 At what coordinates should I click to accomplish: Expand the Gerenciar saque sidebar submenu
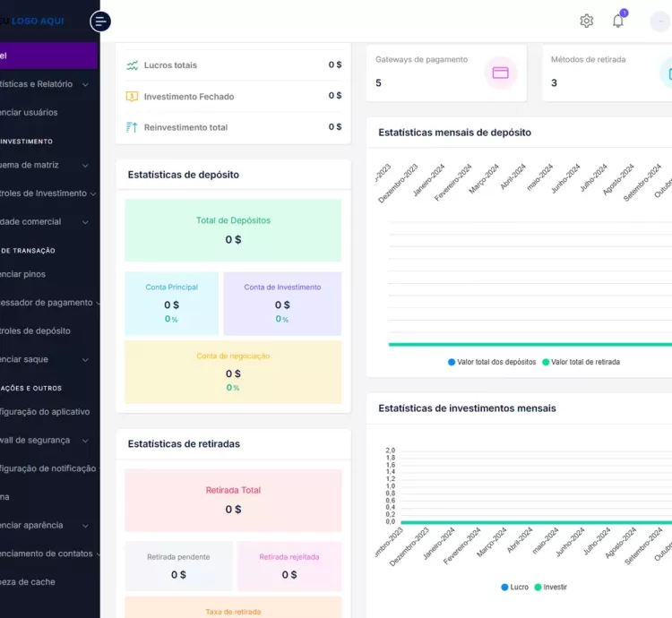coord(85,359)
